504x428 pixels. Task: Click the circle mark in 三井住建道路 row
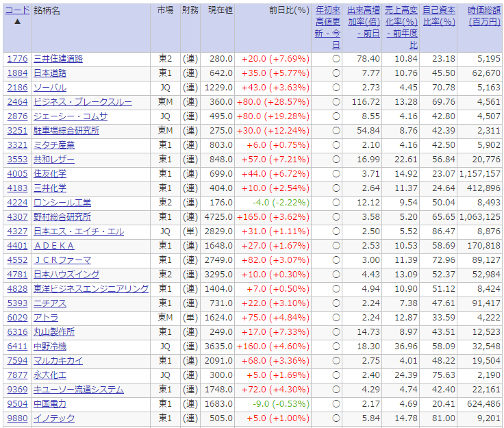pyautogui.click(x=336, y=59)
